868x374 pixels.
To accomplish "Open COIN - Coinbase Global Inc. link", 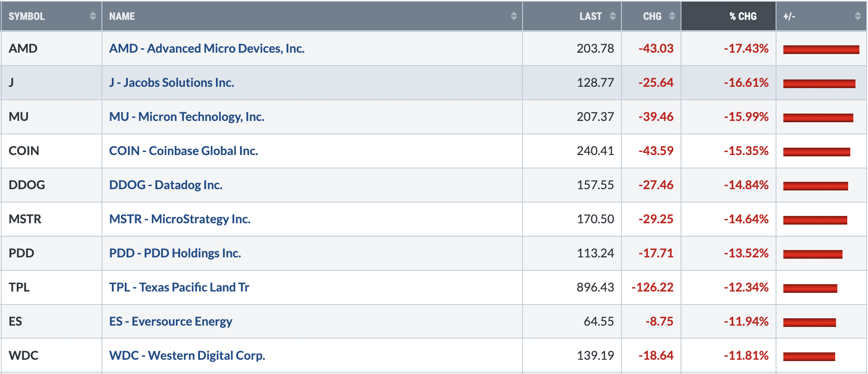I will click(x=184, y=151).
